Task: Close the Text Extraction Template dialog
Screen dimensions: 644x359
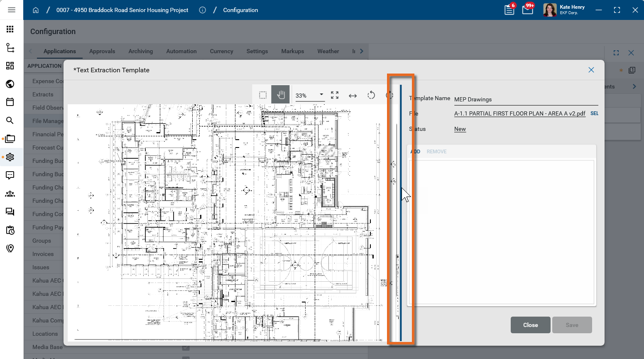Action: [x=591, y=70]
